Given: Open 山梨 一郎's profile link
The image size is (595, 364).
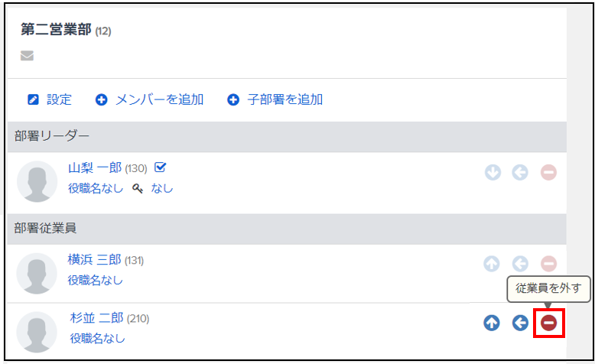Looking at the screenshot, I should click(95, 167).
